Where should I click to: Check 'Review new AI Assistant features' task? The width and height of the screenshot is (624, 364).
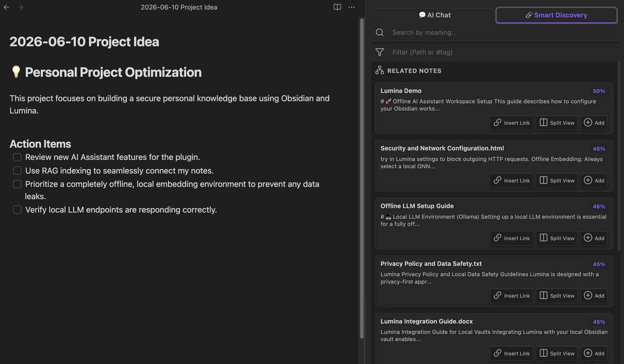[x=17, y=157]
